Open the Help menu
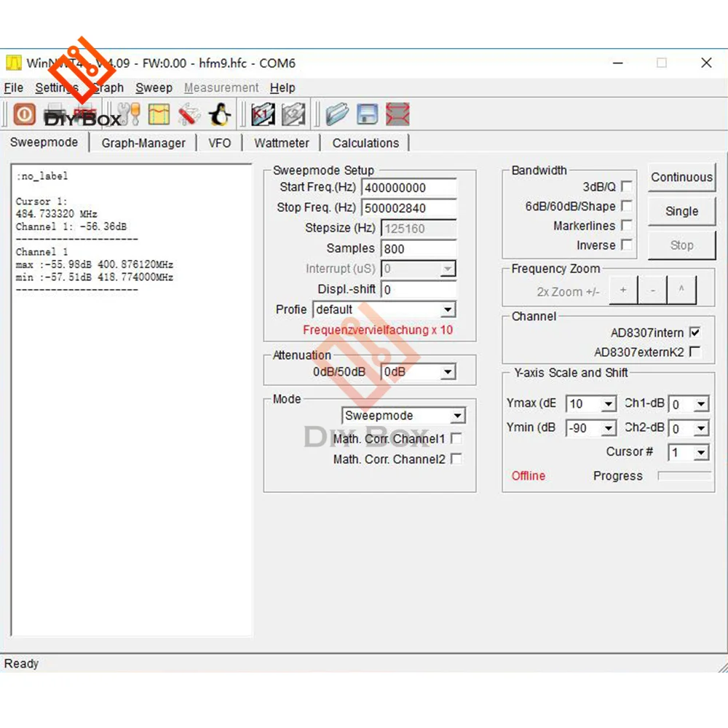 click(x=282, y=88)
